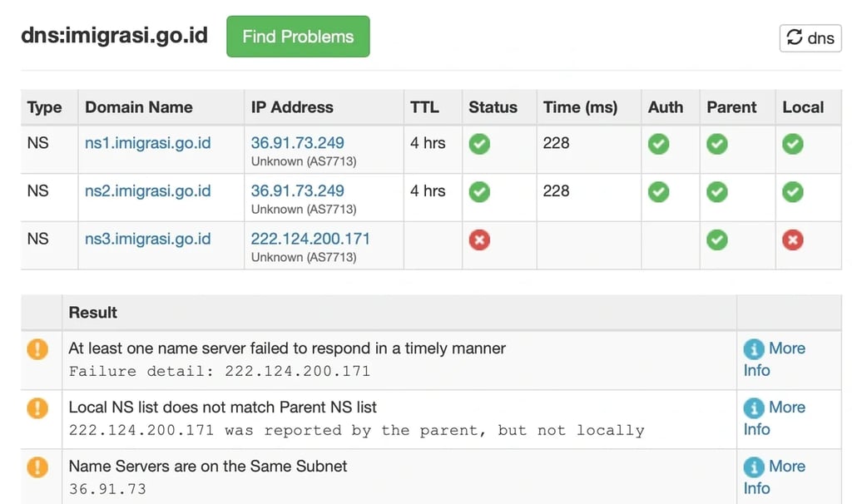Click orange warning icon for Same Subnet

(37, 467)
